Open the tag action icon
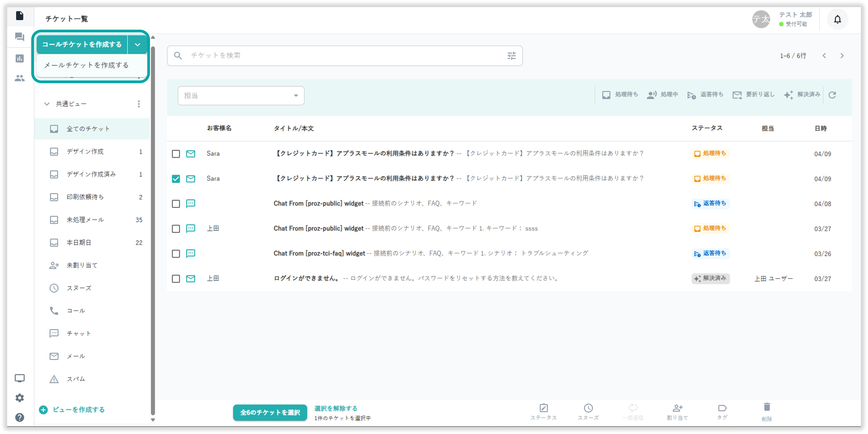Screen dimensions: 868x434 722,408
